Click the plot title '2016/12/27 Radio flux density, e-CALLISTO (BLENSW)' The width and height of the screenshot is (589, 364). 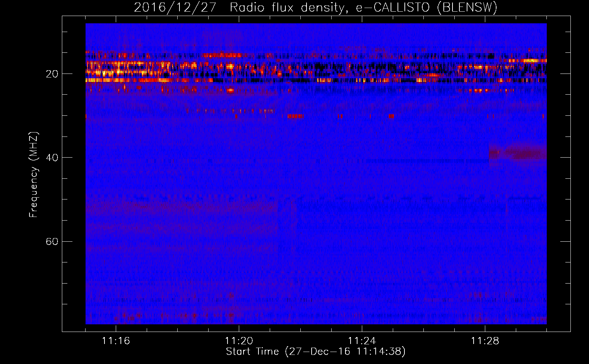pyautogui.click(x=315, y=7)
